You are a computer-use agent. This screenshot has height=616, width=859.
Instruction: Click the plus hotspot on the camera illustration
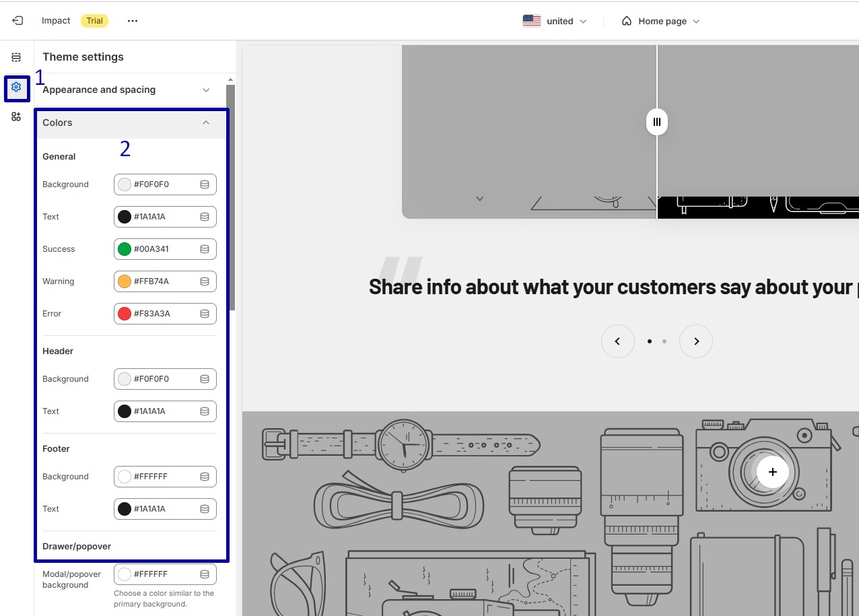(x=772, y=472)
